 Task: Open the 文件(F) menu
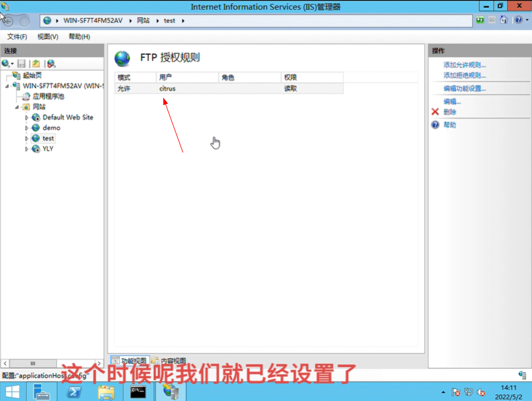pos(17,37)
